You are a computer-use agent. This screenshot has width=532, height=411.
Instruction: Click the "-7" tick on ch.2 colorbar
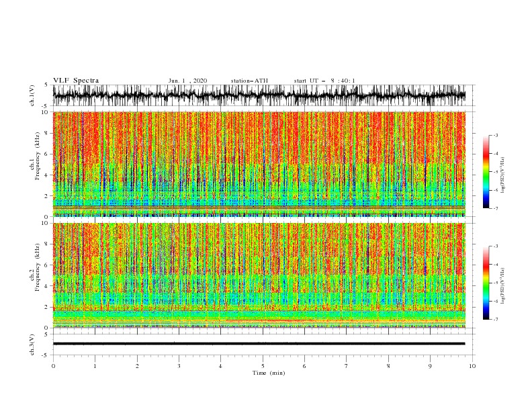click(496, 320)
